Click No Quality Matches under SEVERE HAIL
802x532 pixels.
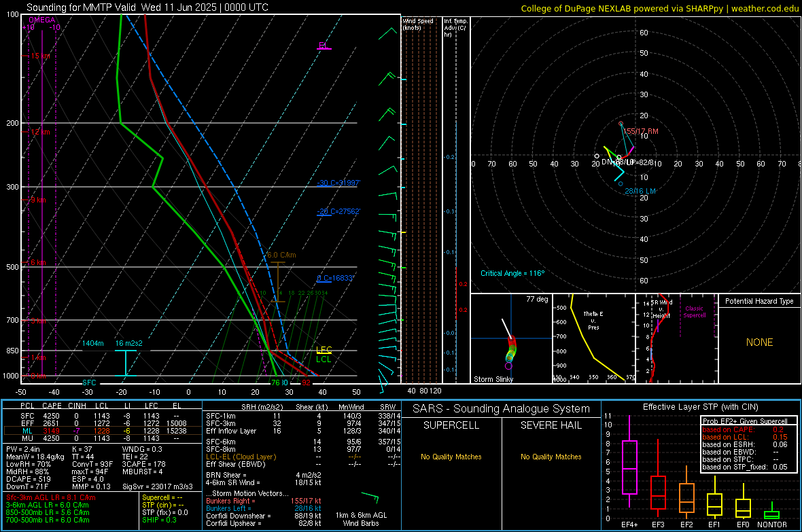click(x=551, y=457)
